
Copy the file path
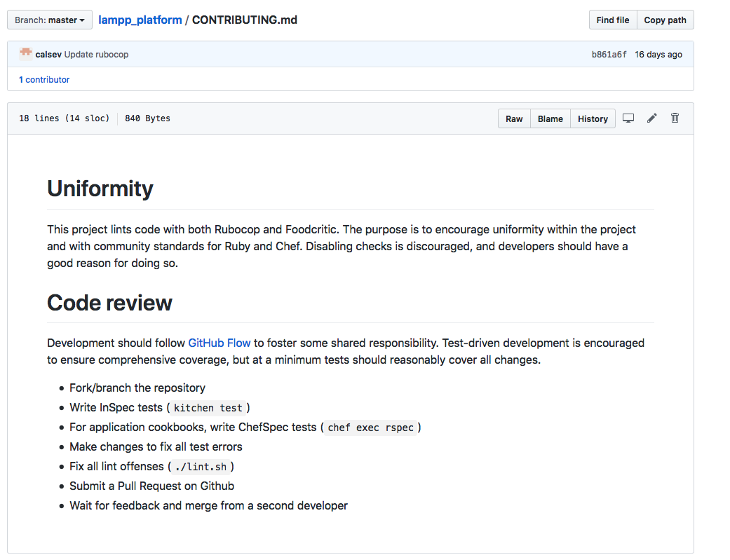click(664, 20)
